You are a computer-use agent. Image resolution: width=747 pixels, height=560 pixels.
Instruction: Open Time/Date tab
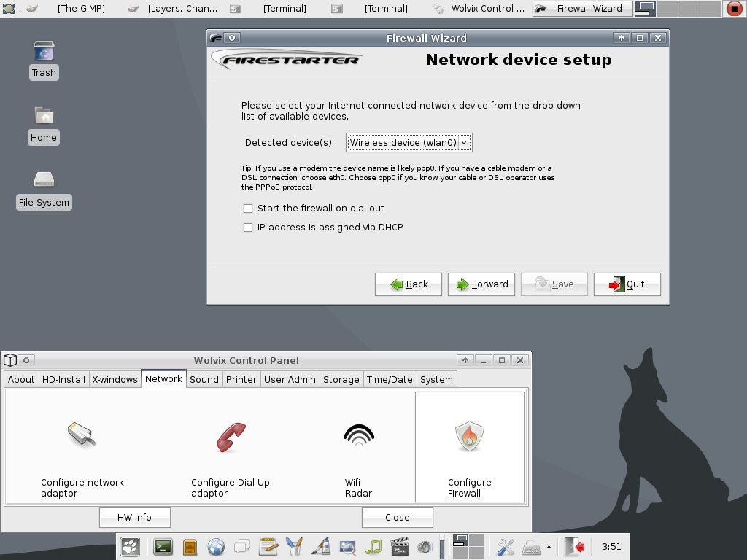[390, 379]
